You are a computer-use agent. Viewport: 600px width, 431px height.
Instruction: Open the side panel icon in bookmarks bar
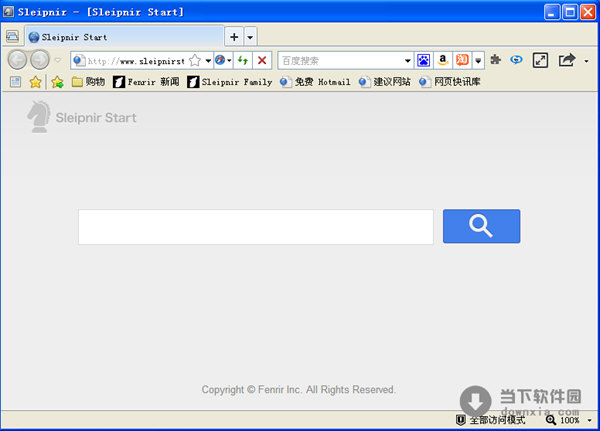15,82
